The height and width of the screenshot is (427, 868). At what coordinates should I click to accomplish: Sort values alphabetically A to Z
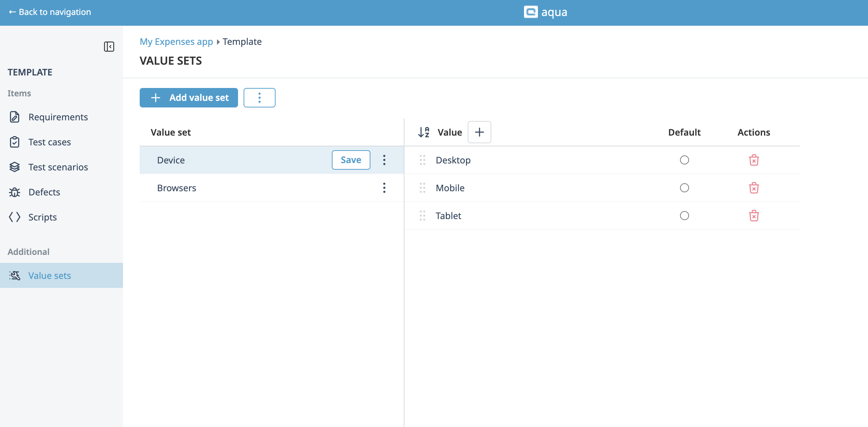(424, 132)
